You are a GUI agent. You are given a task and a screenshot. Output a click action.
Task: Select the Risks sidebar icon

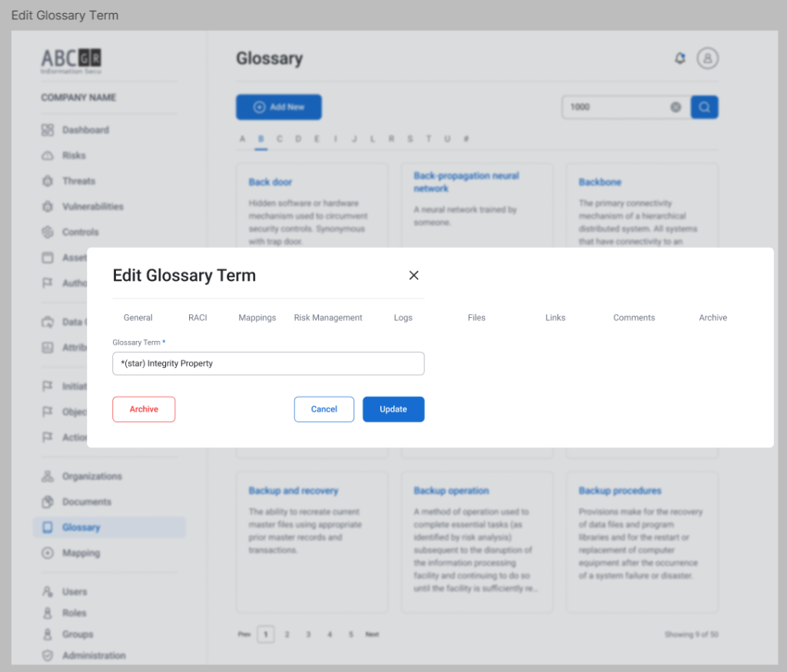[x=48, y=156]
